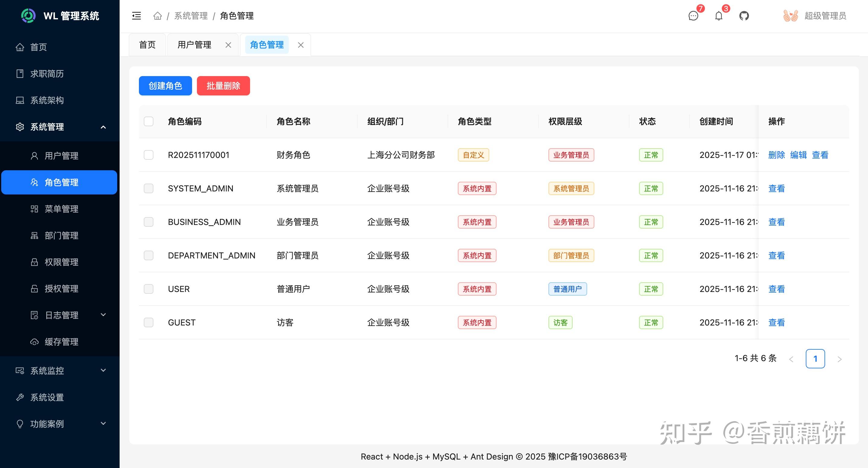Select the GUEST row checkbox
Image resolution: width=868 pixels, height=468 pixels.
[149, 322]
